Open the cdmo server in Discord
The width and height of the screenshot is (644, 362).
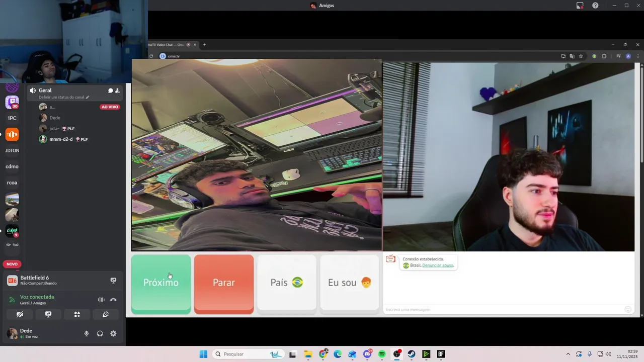12,166
